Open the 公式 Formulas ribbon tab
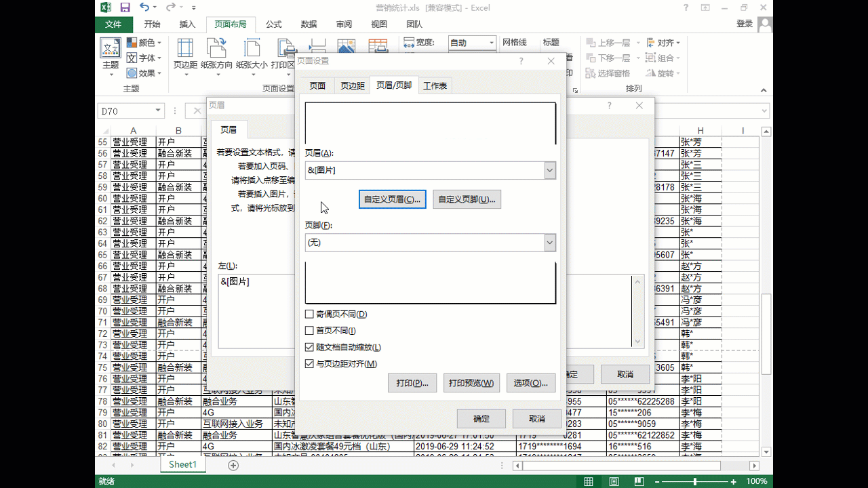The width and height of the screenshot is (868, 488). pyautogui.click(x=274, y=24)
